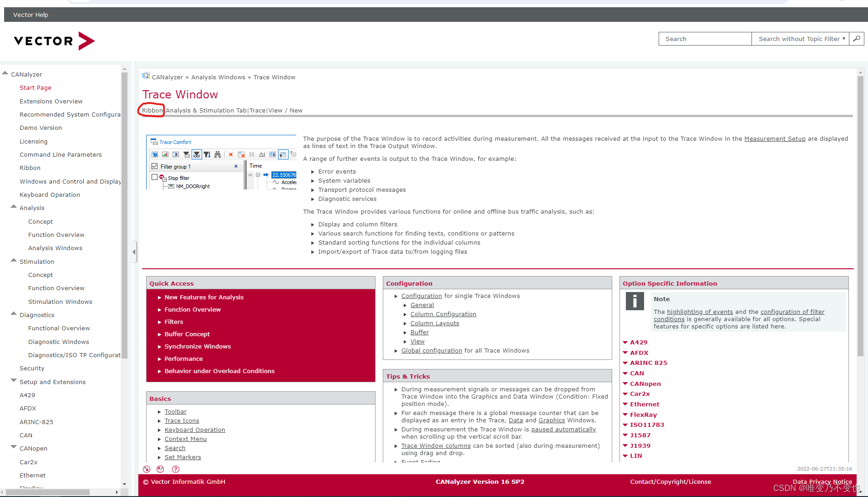Select Security in the navigation tree
Viewport: 868px width, 497px height.
pyautogui.click(x=32, y=368)
